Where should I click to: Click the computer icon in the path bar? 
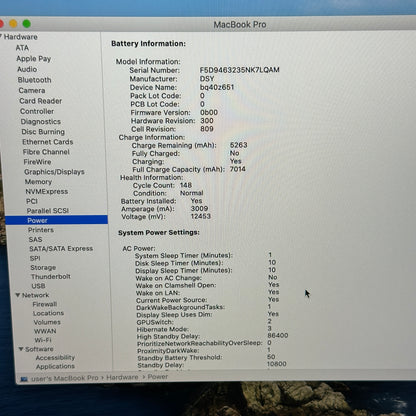point(24,379)
